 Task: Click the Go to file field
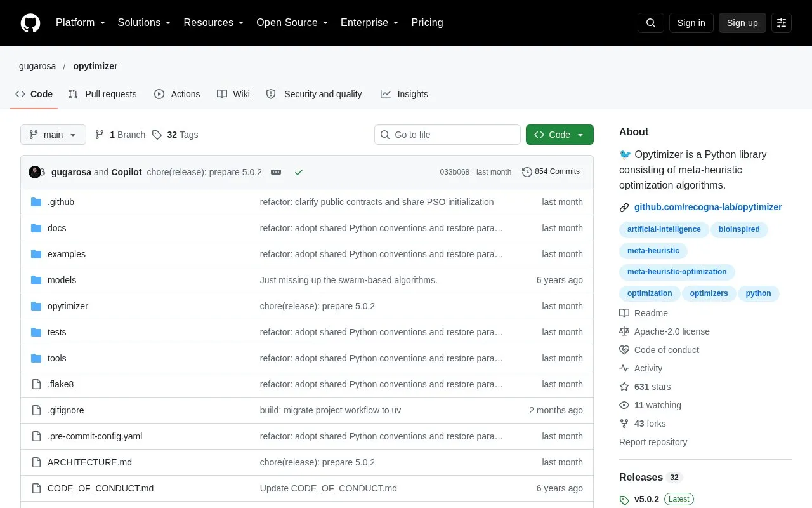tap(447, 135)
